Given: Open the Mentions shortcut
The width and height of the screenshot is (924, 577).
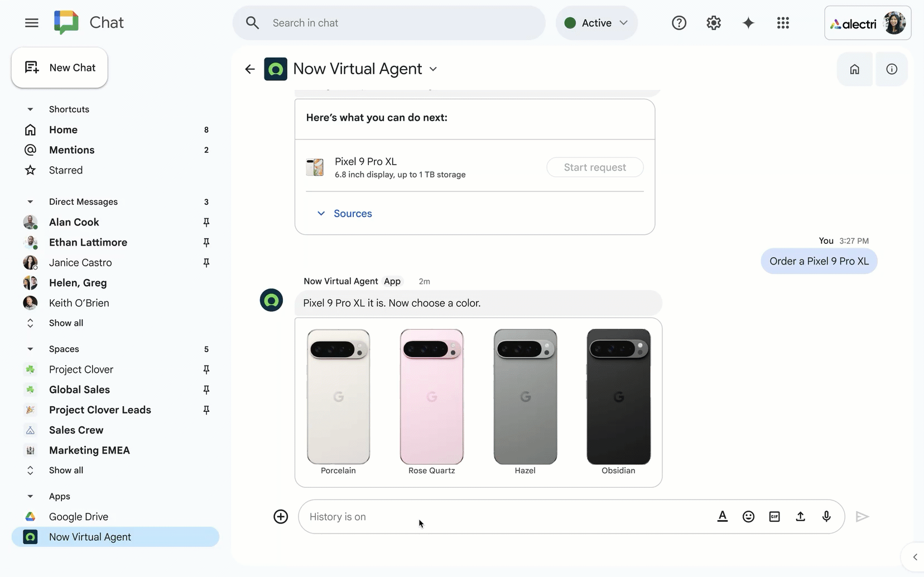Looking at the screenshot, I should point(71,150).
